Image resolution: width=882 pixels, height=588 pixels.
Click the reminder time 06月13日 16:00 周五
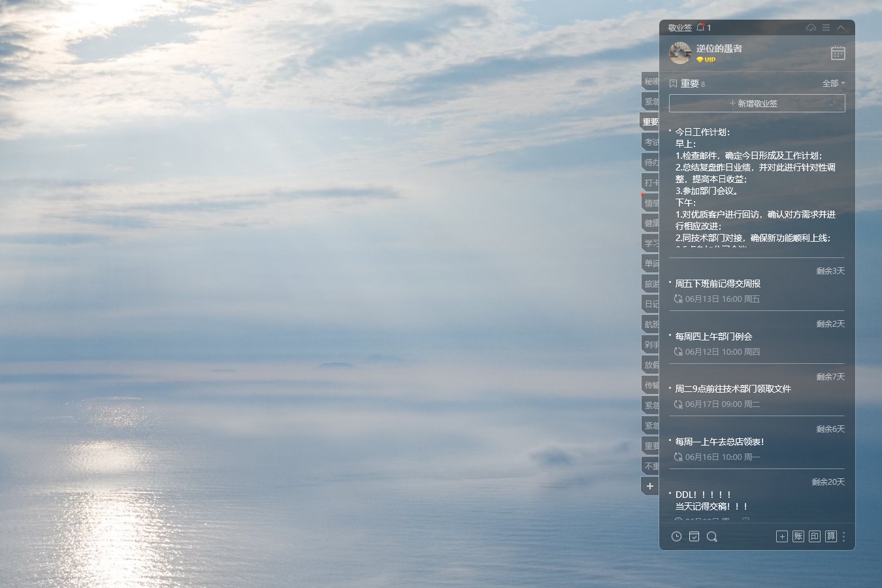coord(723,299)
